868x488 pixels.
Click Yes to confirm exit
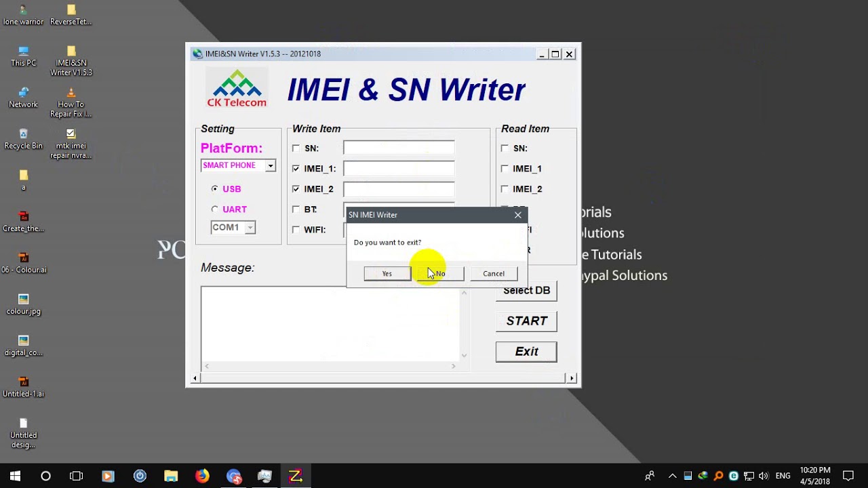(387, 274)
